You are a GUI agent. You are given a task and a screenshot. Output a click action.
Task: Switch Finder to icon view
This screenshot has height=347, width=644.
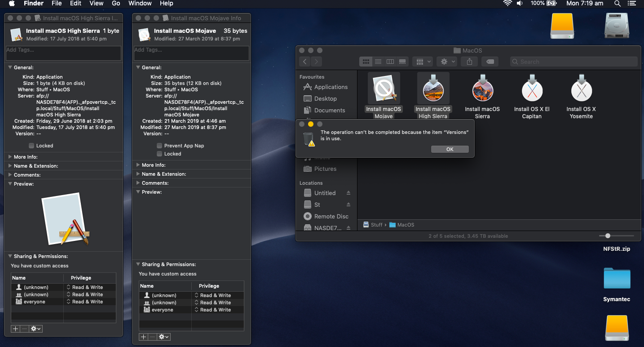(366, 62)
